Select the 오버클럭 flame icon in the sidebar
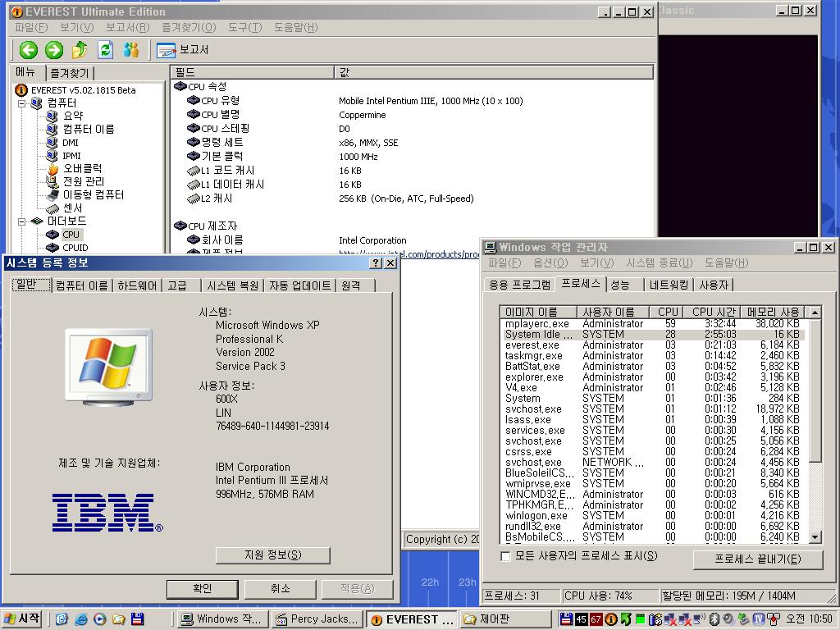840x630 pixels. coord(55,168)
